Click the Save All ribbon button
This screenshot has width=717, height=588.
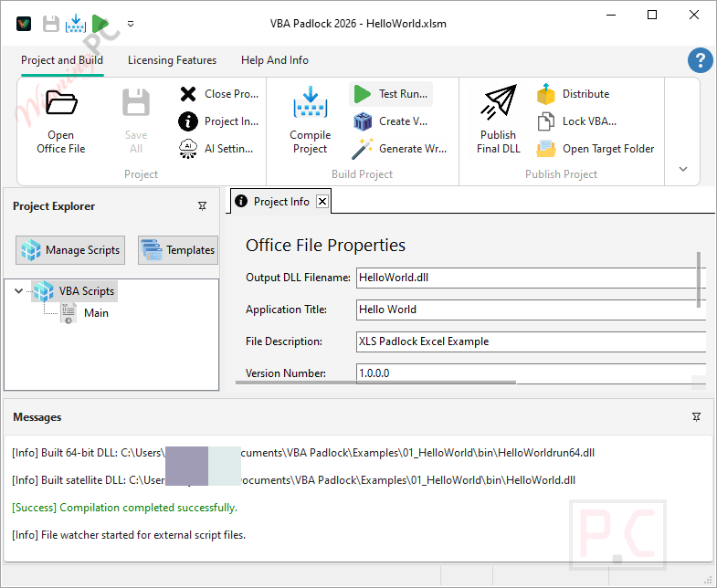click(136, 121)
